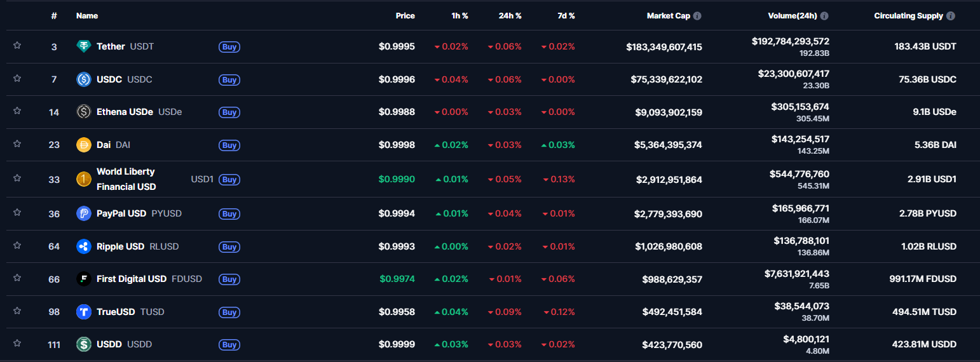The width and height of the screenshot is (980, 362).
Task: Toggle watchlist star for Ethena USDe
Action: point(17,111)
